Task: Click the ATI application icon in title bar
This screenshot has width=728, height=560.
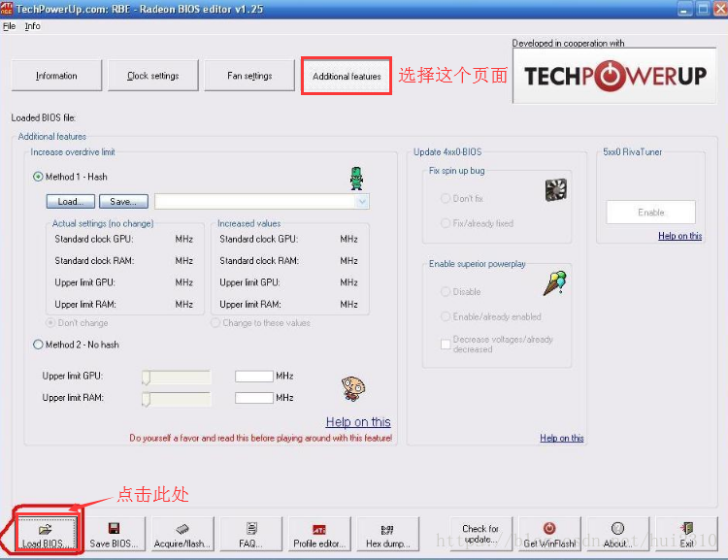Action: (x=7, y=8)
